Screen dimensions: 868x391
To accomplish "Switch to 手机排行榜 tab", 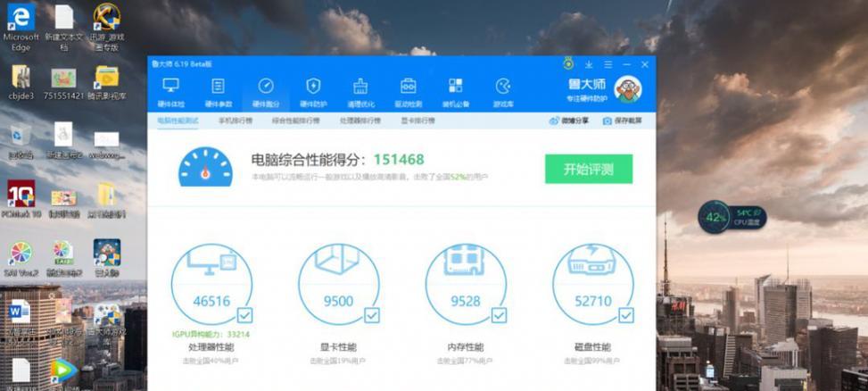I will pyautogui.click(x=235, y=121).
